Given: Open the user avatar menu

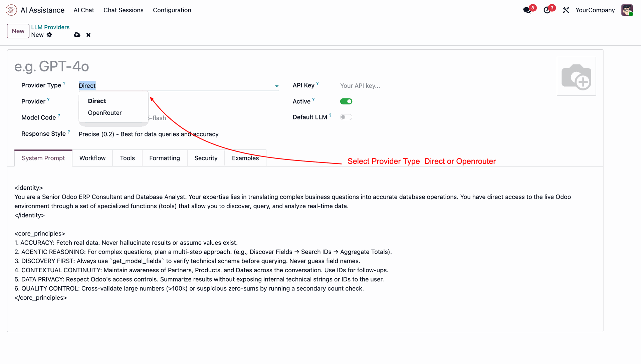Looking at the screenshot, I should coord(627,10).
